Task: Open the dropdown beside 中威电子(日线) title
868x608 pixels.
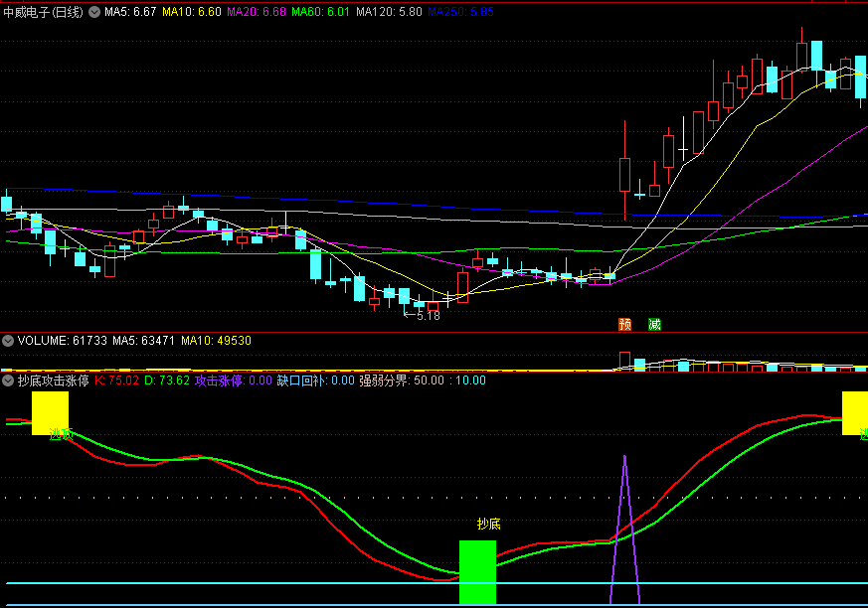Action: pyautogui.click(x=94, y=12)
